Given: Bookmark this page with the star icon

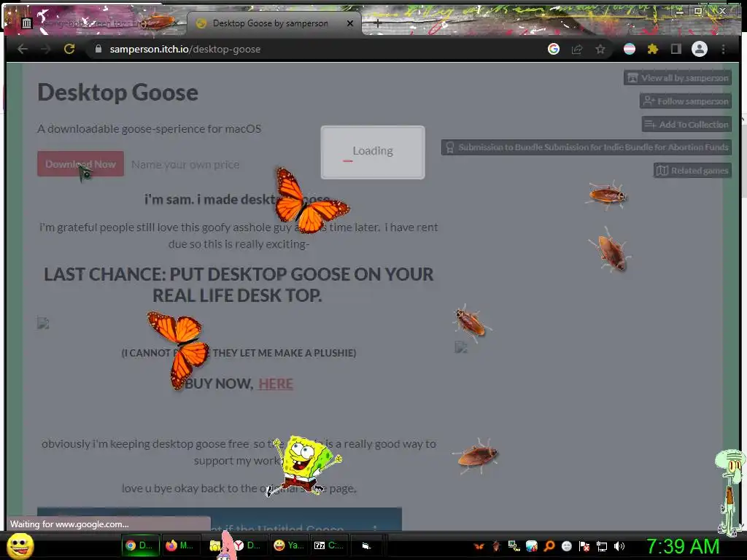Looking at the screenshot, I should pos(600,49).
